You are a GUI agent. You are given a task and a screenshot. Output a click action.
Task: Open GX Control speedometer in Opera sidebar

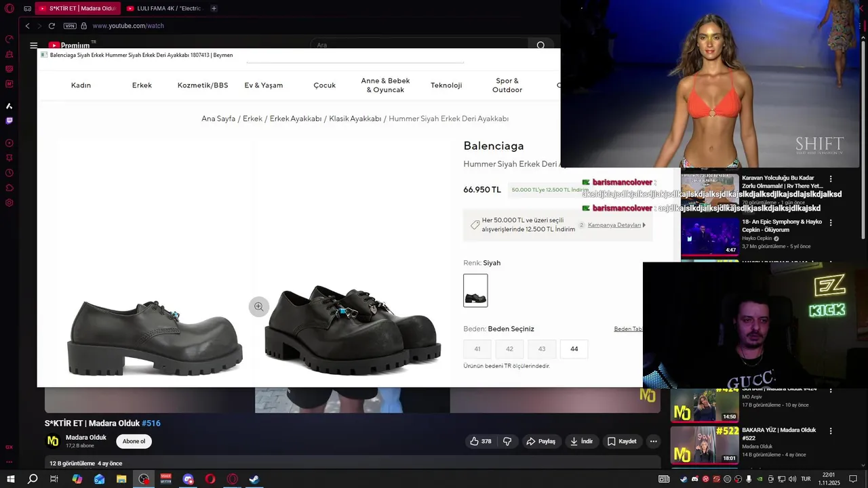[9, 39]
